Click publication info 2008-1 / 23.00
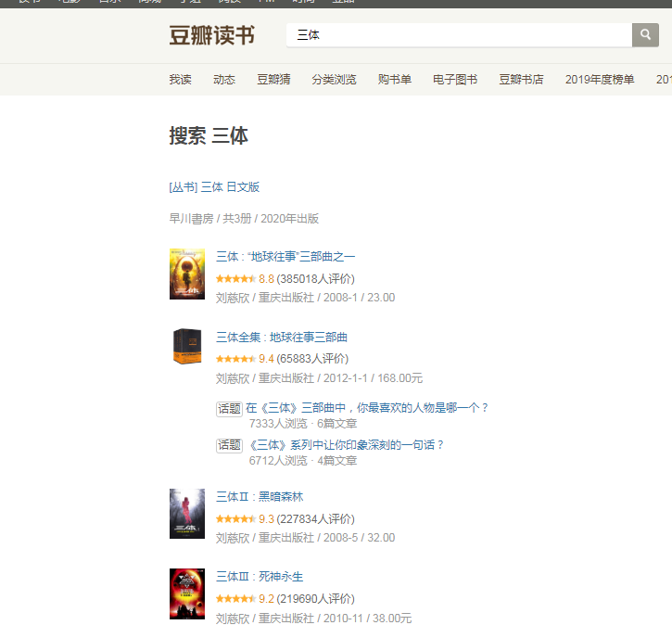This screenshot has height=638, width=672. click(x=359, y=297)
